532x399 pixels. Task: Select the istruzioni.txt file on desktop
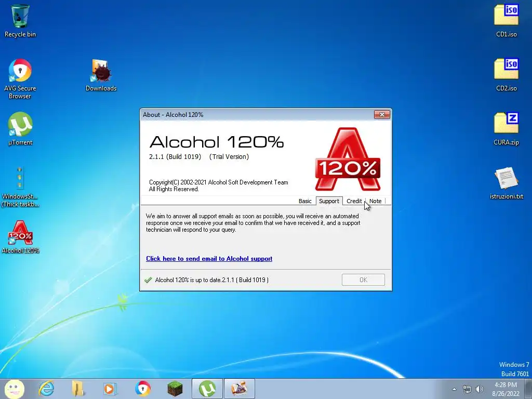pos(506,183)
